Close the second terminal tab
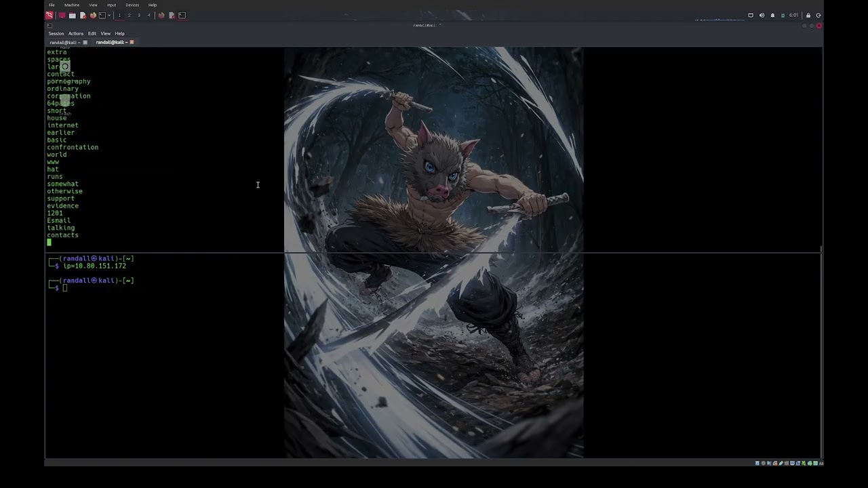This screenshot has height=488, width=868. (132, 42)
